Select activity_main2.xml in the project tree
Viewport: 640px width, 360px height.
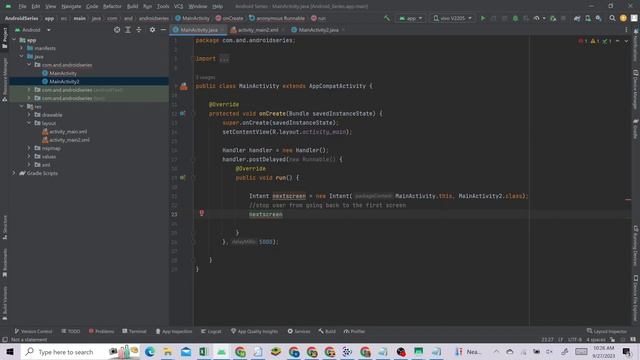coord(69,140)
